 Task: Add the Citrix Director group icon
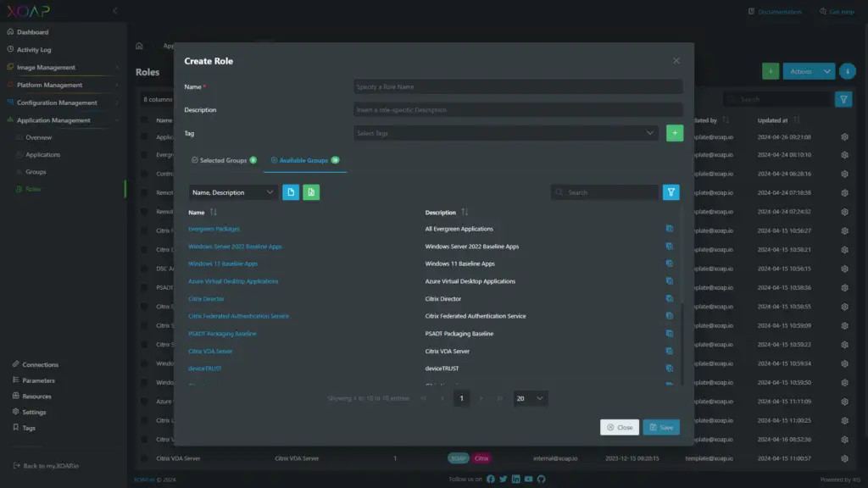670,299
